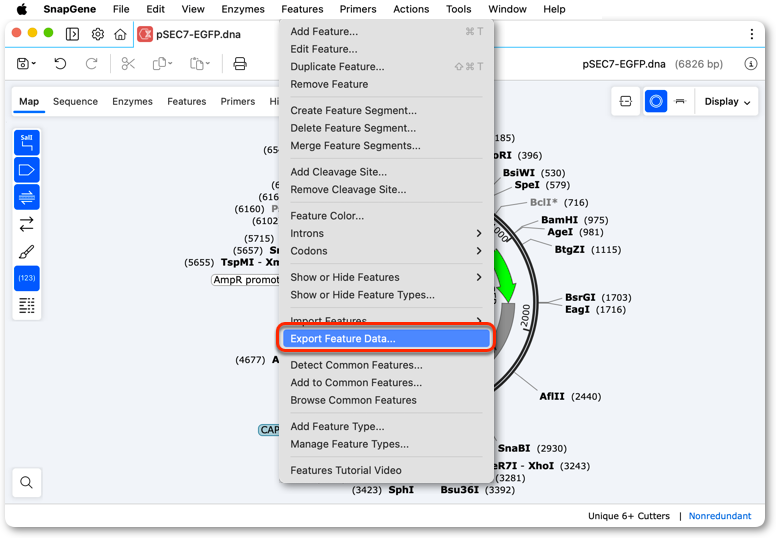Select Show or Hide Feature Types
The height and width of the screenshot is (538, 776).
pyautogui.click(x=386, y=295)
